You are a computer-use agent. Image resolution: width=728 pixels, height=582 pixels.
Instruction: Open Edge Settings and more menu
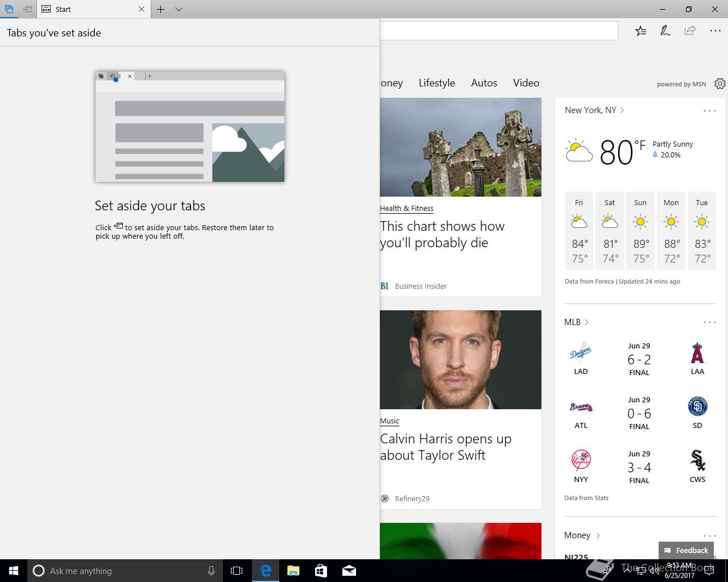(x=715, y=31)
